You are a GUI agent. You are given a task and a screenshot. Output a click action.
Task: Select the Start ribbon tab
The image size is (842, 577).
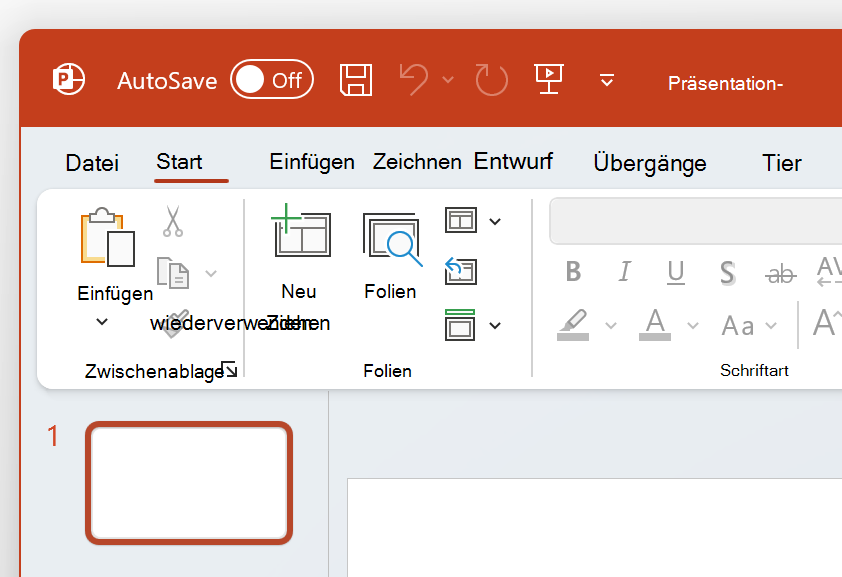coord(179,162)
